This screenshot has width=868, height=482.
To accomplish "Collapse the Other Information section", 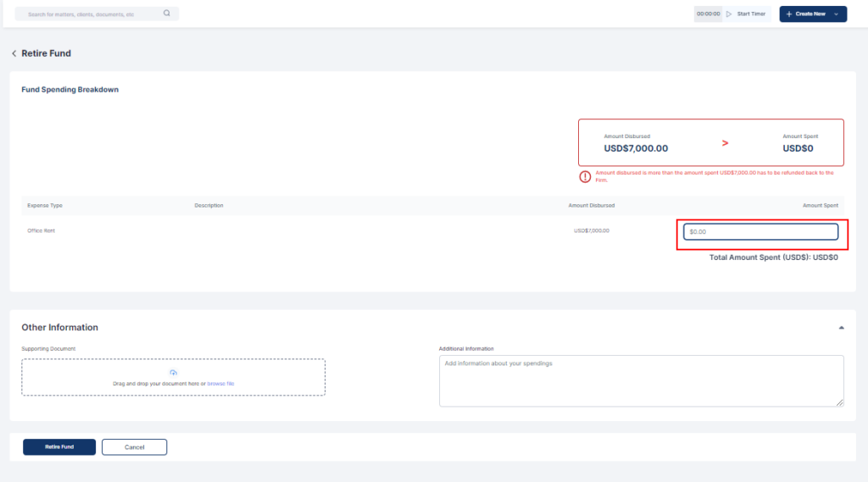I will coord(841,327).
